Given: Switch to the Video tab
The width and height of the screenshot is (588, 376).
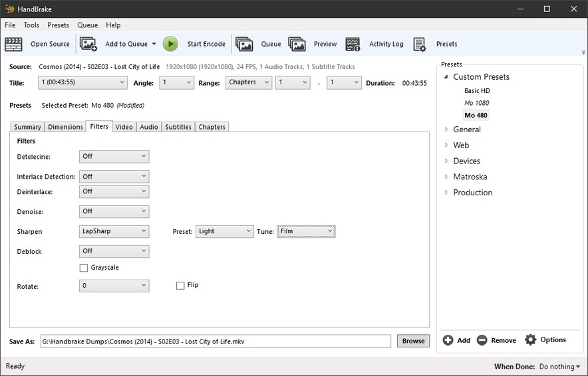Looking at the screenshot, I should [x=124, y=127].
